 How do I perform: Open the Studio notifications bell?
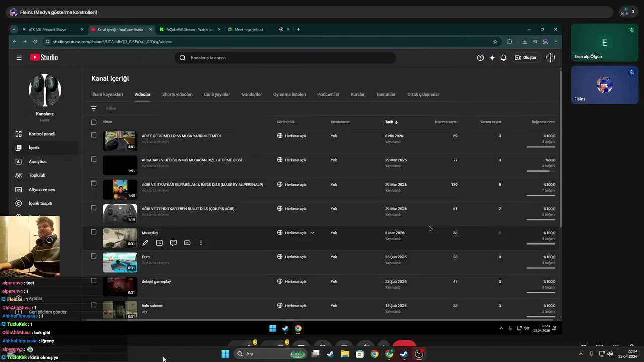coord(504,58)
